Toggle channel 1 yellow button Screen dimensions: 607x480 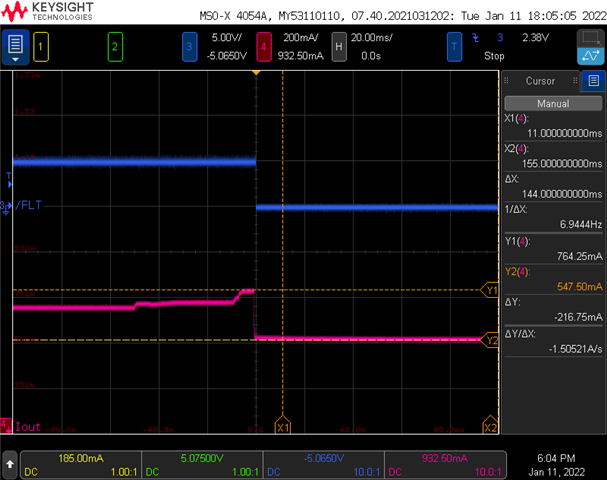[41, 47]
